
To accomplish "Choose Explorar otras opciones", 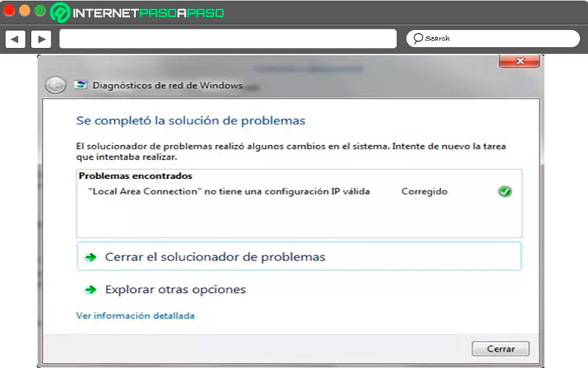I will pos(175,290).
